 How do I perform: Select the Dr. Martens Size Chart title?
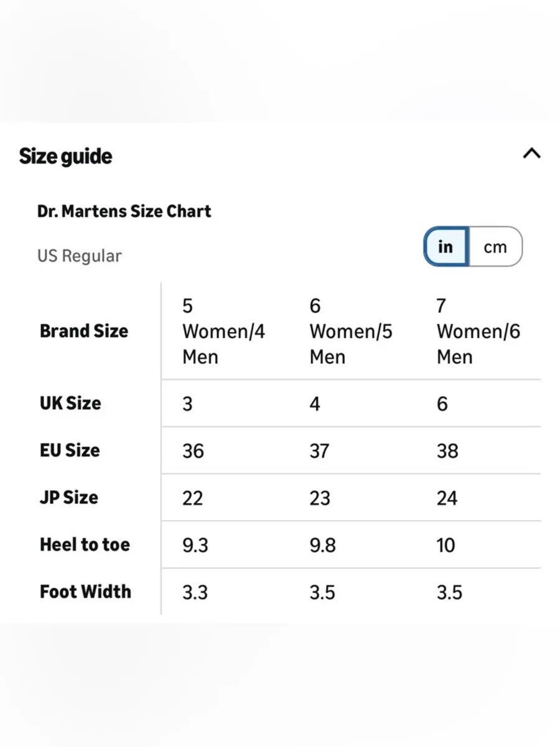click(x=124, y=211)
